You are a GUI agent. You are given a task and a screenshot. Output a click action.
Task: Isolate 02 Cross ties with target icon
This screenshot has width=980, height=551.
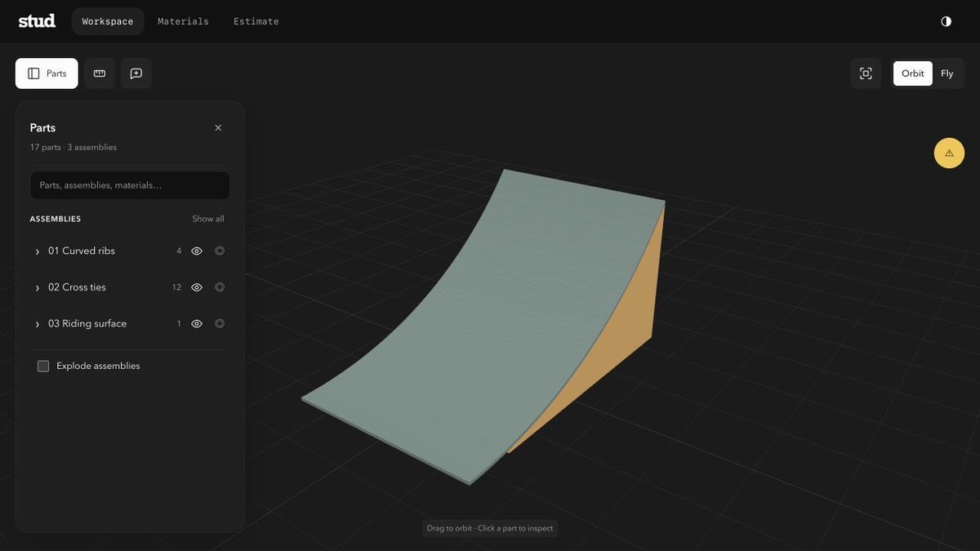pyautogui.click(x=220, y=287)
